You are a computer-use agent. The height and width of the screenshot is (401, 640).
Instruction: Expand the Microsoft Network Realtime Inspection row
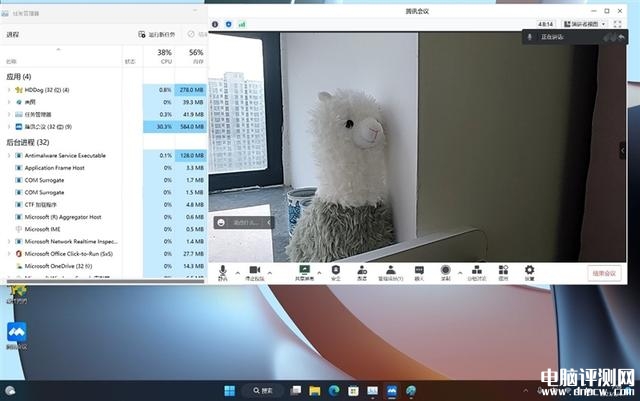point(9,242)
